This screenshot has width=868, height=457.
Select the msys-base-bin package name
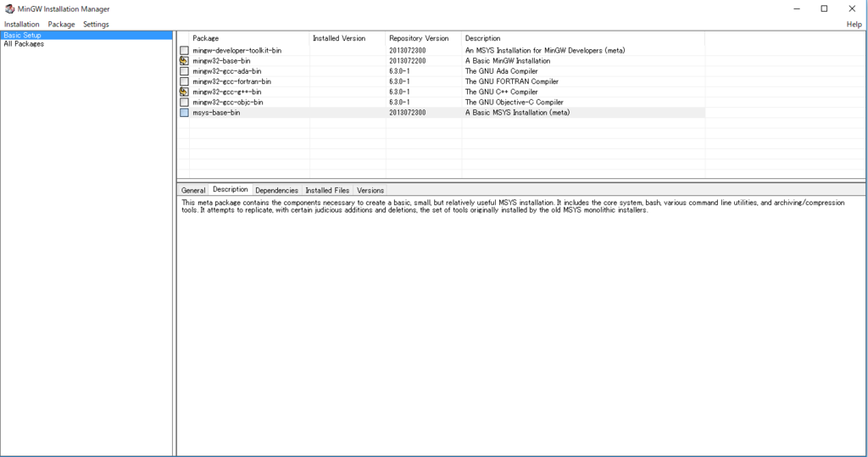click(x=216, y=113)
